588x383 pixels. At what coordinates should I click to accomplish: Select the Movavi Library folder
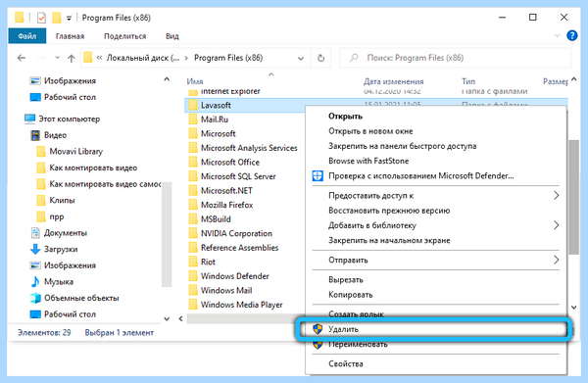click(76, 152)
